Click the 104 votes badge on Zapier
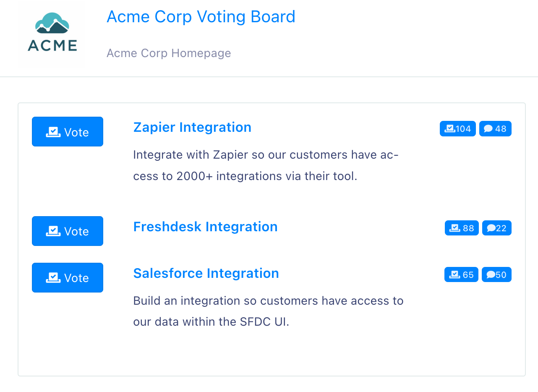 [458, 129]
